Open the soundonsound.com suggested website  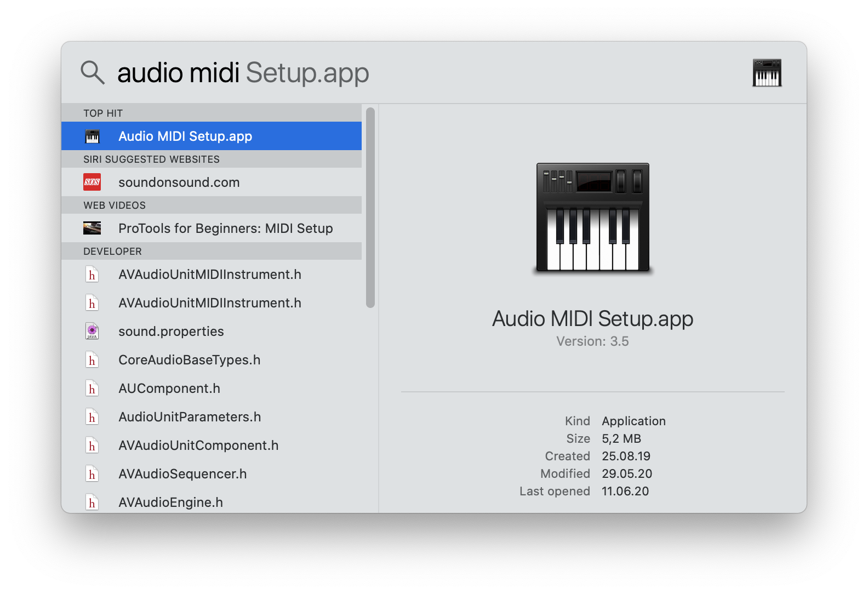click(x=179, y=182)
